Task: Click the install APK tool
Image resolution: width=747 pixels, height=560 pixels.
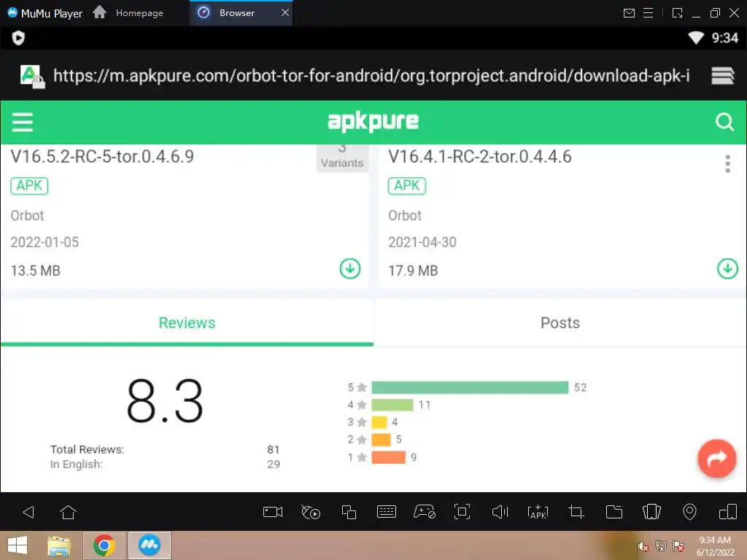Action: [x=538, y=513]
